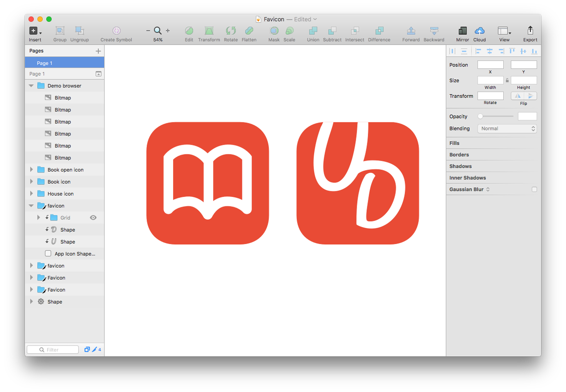Click the Width size field

[490, 80]
